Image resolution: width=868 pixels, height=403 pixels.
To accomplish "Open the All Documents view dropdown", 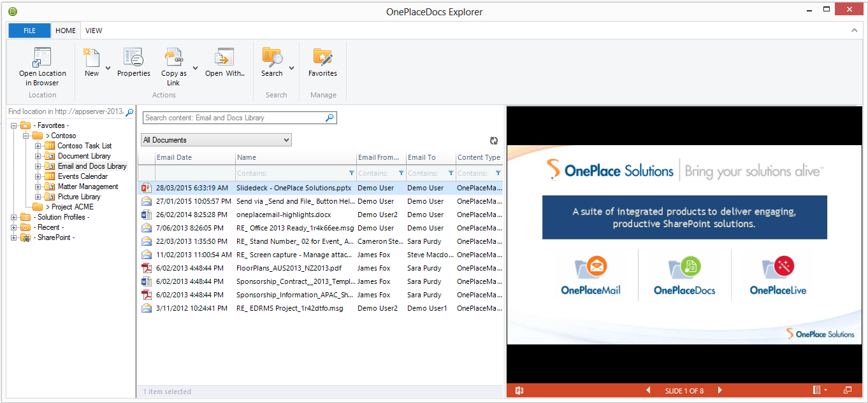I will pos(286,140).
